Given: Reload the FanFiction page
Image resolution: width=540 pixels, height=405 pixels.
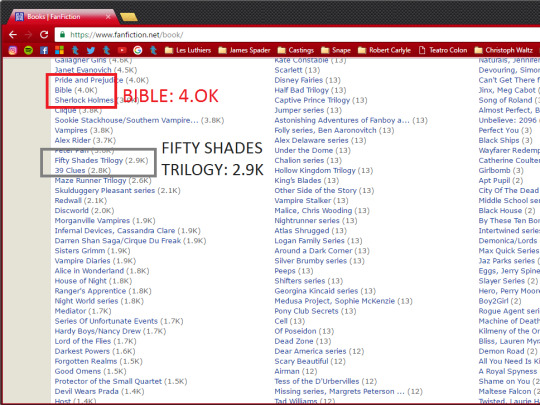Looking at the screenshot, I should [44, 34].
